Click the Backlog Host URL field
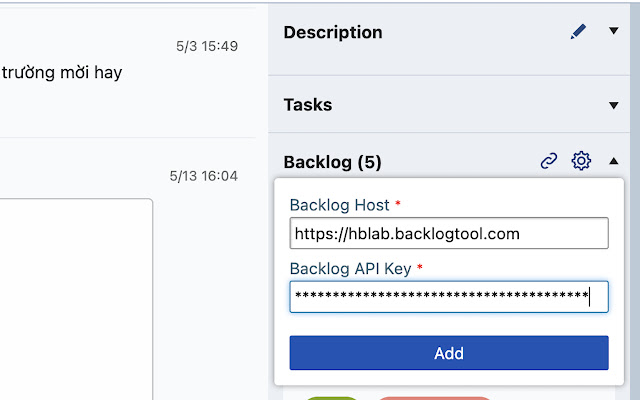 (449, 234)
